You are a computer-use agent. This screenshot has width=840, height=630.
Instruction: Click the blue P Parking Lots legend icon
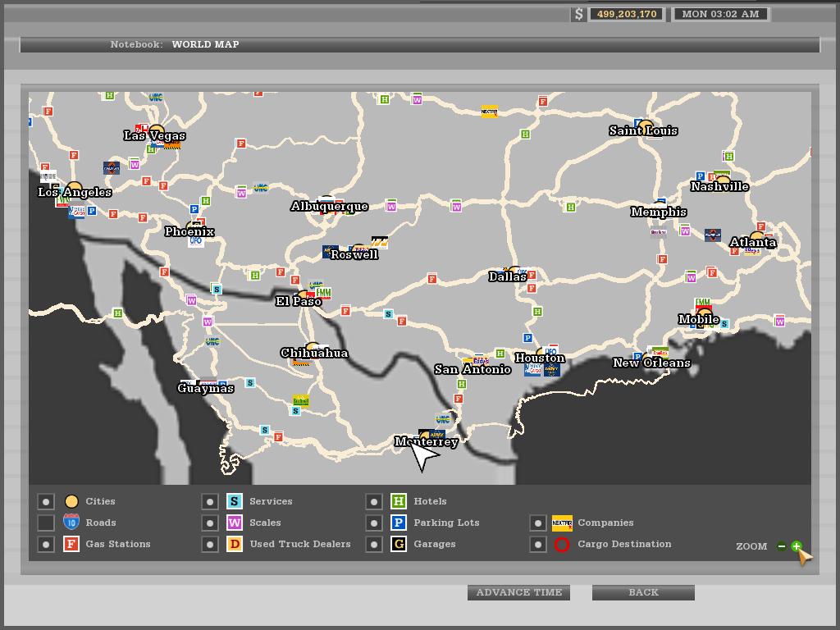tap(398, 523)
